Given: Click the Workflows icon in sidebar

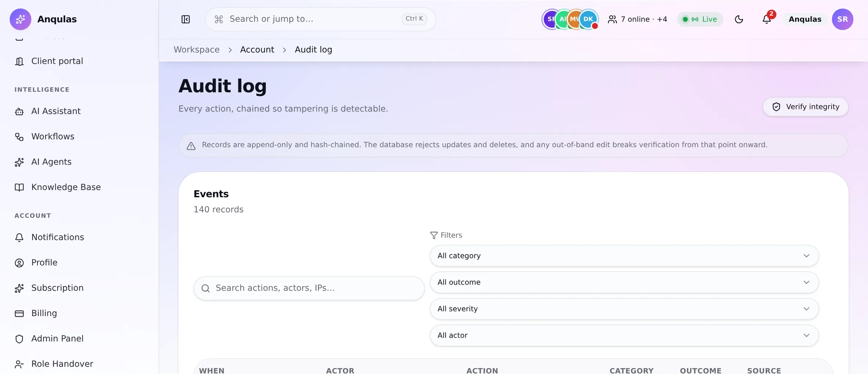Looking at the screenshot, I should coord(19,137).
